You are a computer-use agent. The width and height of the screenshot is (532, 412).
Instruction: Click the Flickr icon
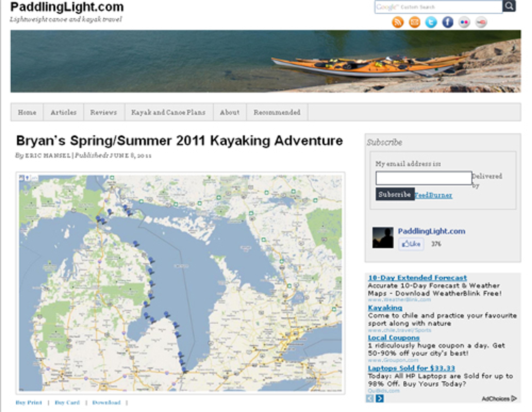(464, 22)
